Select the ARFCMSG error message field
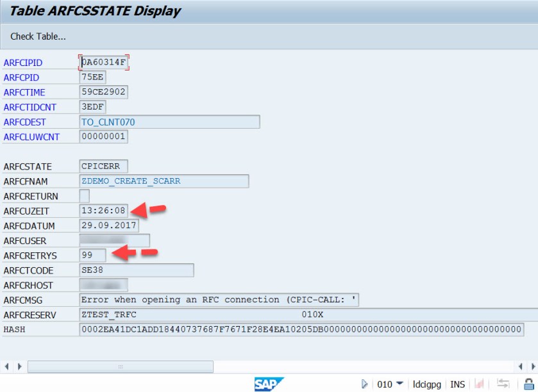538x392 pixels. [x=219, y=300]
